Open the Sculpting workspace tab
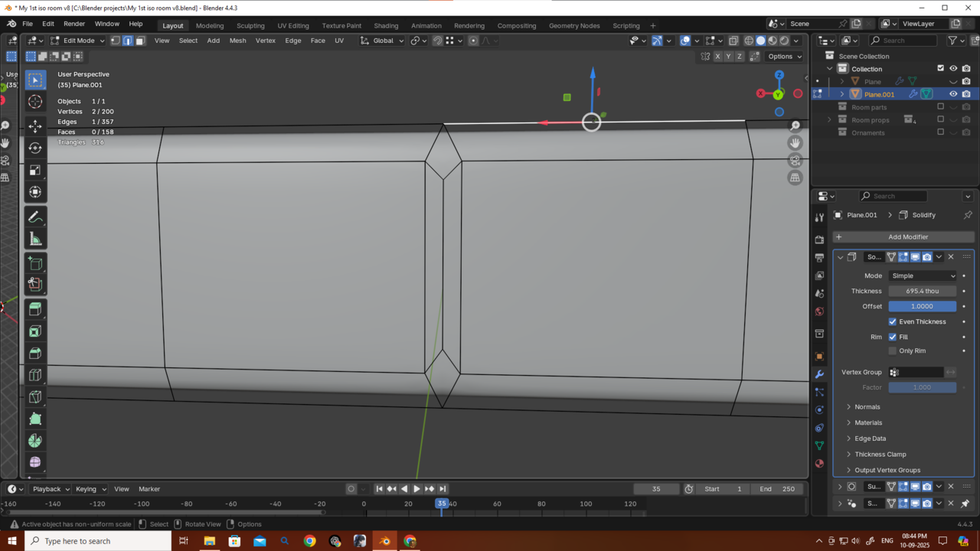The height and width of the screenshot is (551, 980). tap(250, 25)
